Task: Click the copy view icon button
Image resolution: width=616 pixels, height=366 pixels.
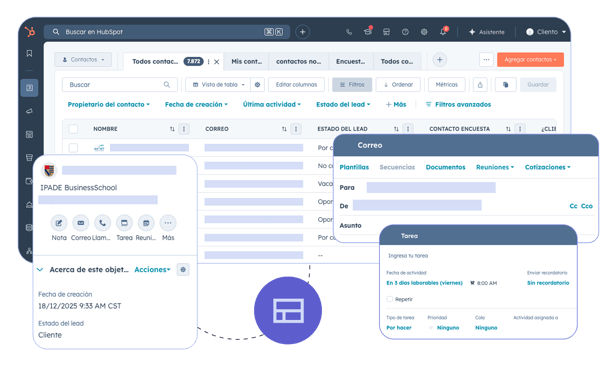Action: (506, 84)
